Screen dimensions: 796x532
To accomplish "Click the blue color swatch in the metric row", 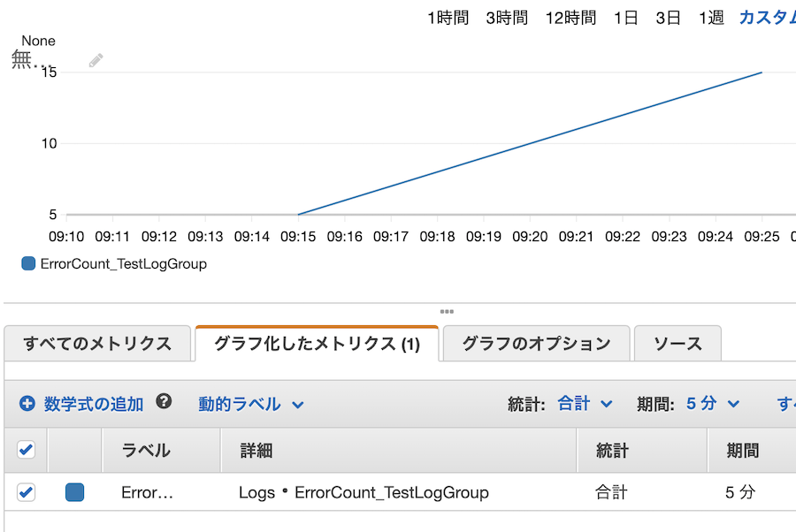I will click(x=74, y=492).
